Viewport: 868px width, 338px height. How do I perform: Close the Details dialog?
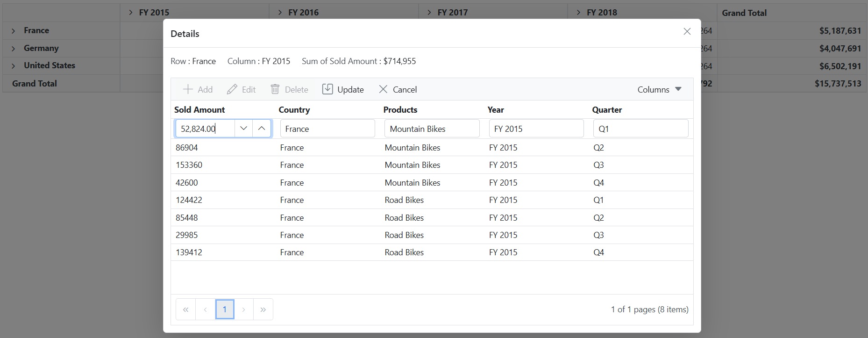click(x=687, y=31)
